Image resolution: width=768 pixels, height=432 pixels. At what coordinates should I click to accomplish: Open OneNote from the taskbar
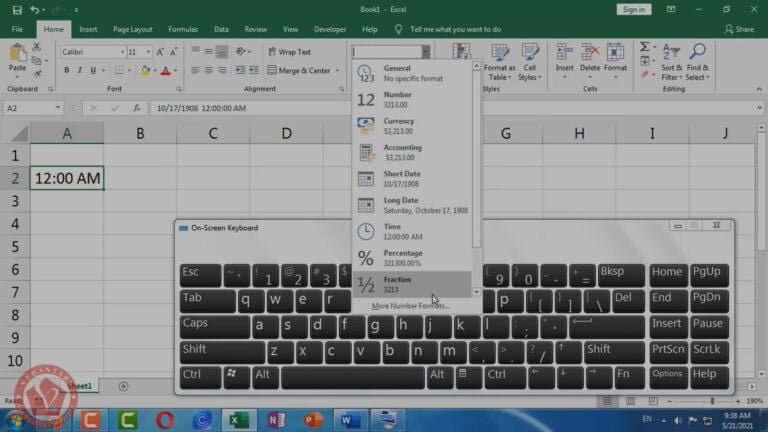(x=276, y=420)
